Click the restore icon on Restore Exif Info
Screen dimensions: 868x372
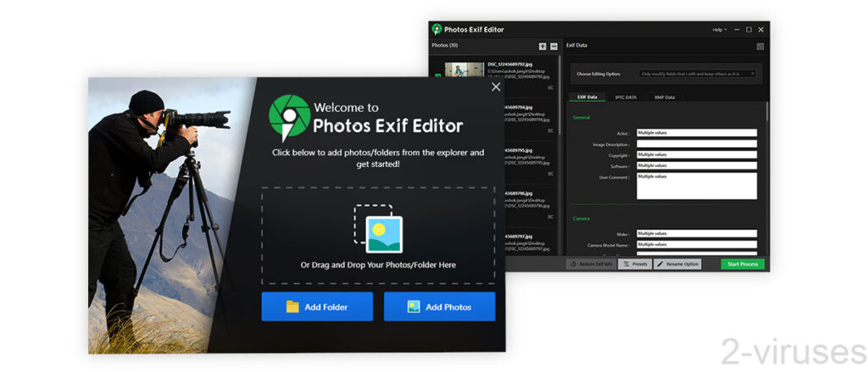574,264
